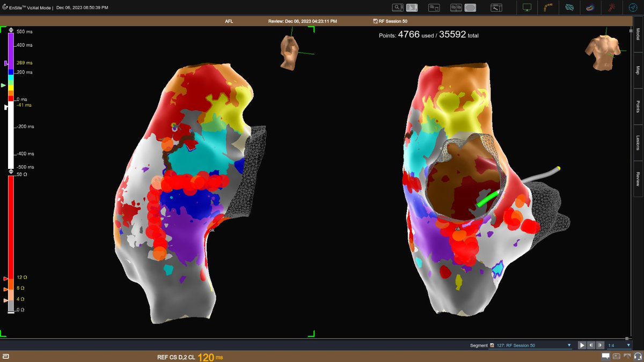
Task: Open the Model side tab
Action: [x=637, y=35]
